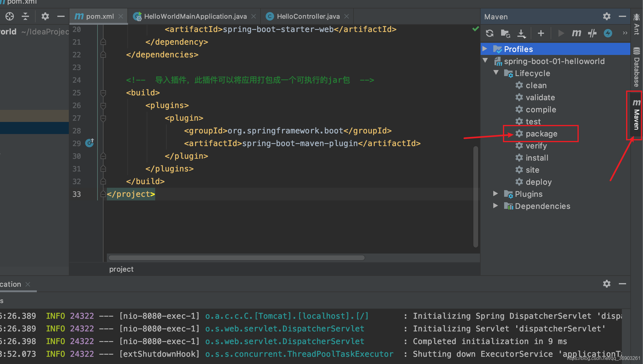
Task: Fold the build tag at line 25
Action: point(103,93)
